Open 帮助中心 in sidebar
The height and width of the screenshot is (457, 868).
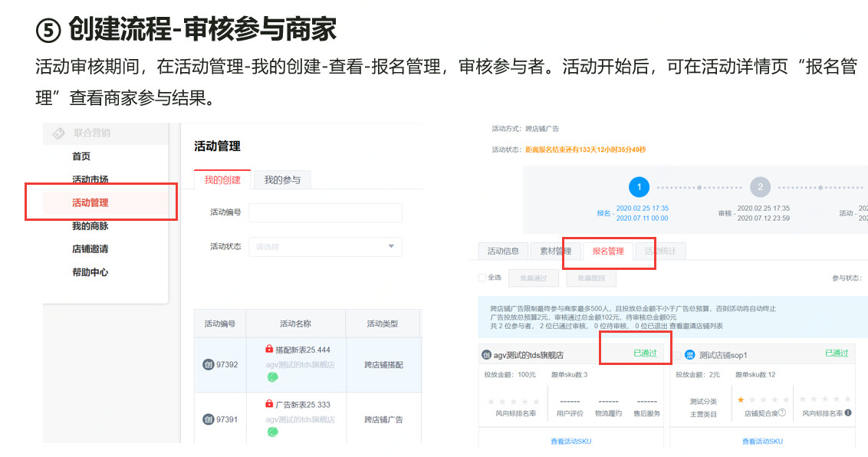(90, 272)
